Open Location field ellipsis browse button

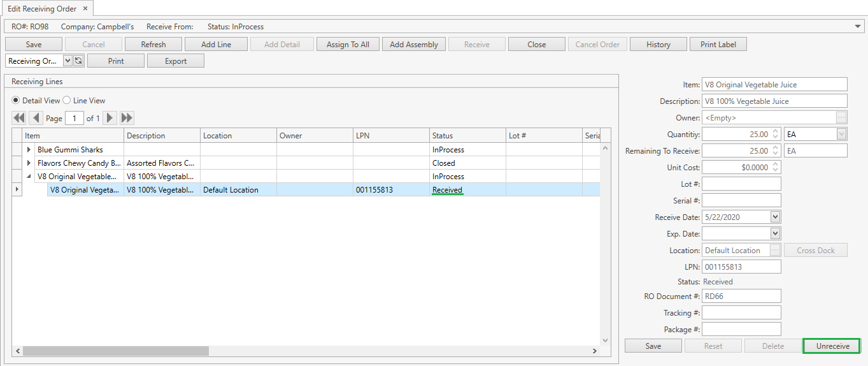pyautogui.click(x=775, y=251)
